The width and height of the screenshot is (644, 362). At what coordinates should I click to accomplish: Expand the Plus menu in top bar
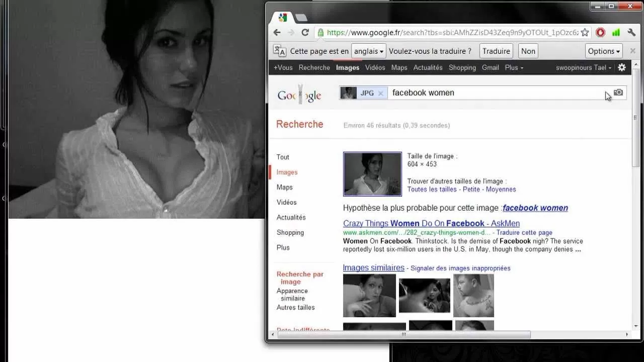click(514, 67)
